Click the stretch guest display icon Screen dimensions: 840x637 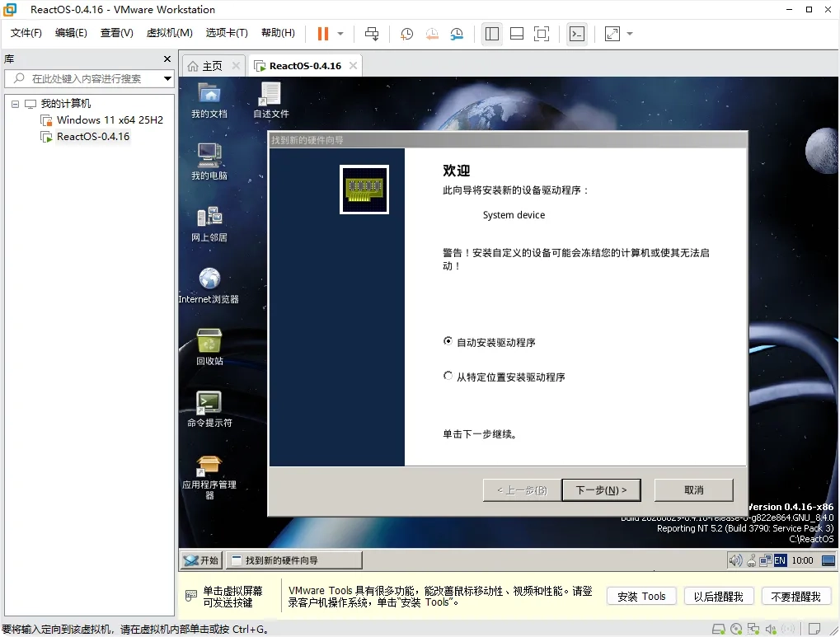(612, 34)
